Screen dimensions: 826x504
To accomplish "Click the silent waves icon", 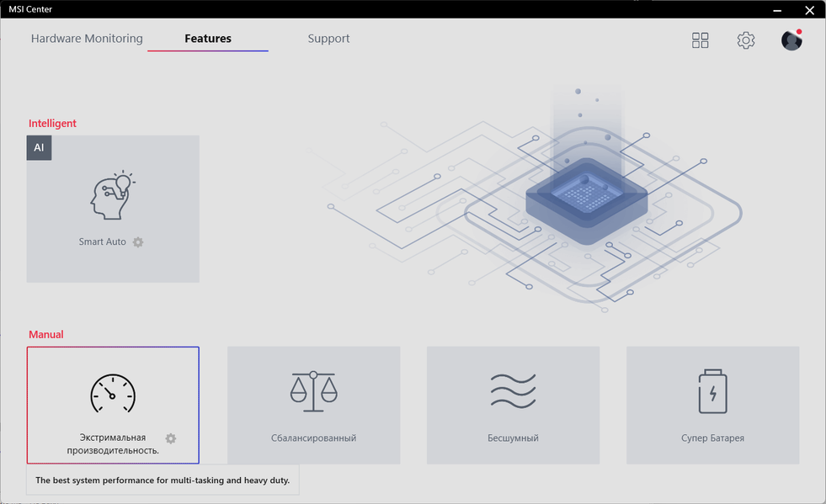I will tap(513, 391).
